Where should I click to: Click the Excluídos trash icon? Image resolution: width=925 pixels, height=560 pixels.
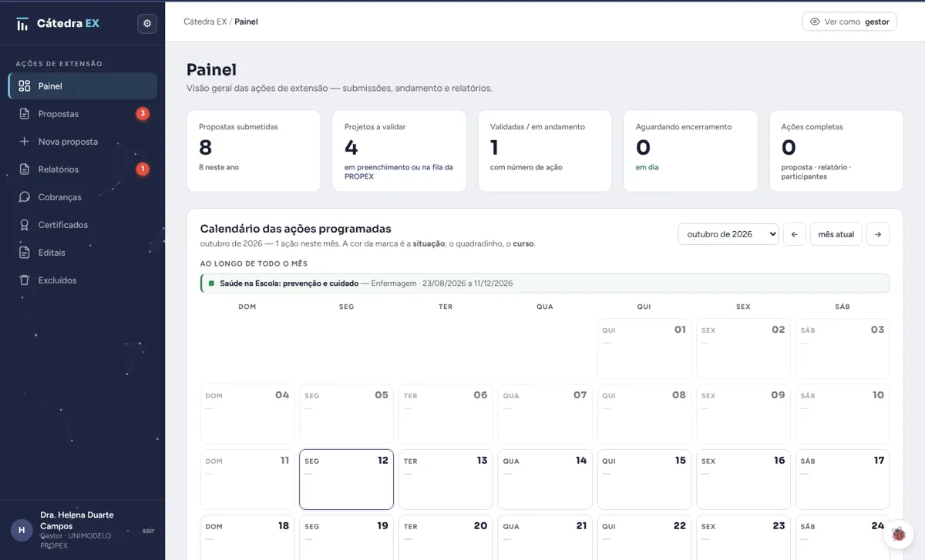tap(25, 280)
